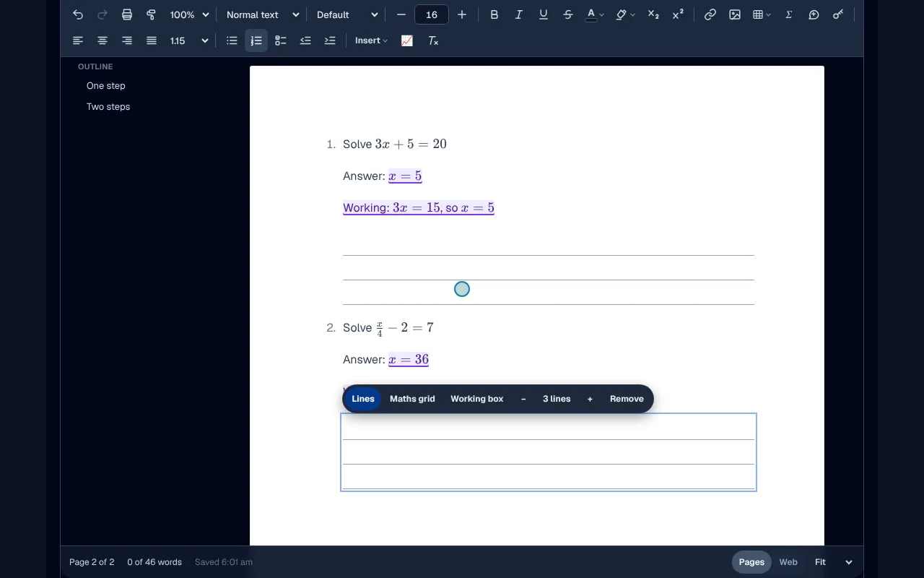This screenshot has width=924, height=578.
Task: Toggle italic formatting
Action: click(519, 14)
